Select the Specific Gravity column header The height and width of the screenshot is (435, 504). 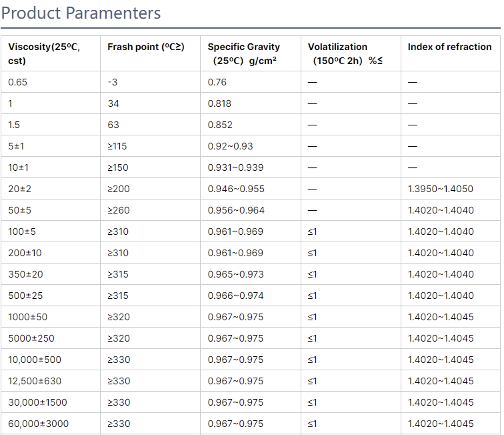click(243, 53)
